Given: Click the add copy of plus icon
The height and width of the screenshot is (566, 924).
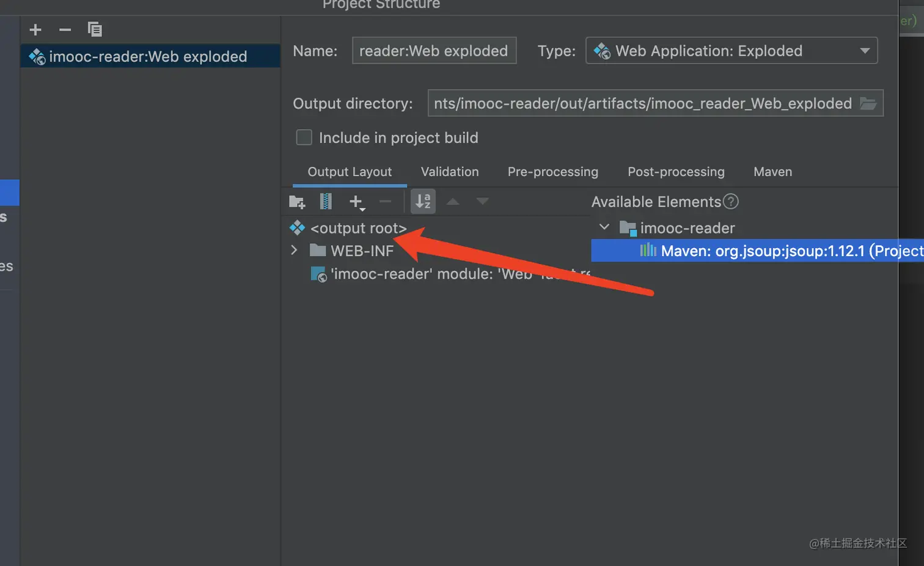Looking at the screenshot, I should tap(356, 202).
